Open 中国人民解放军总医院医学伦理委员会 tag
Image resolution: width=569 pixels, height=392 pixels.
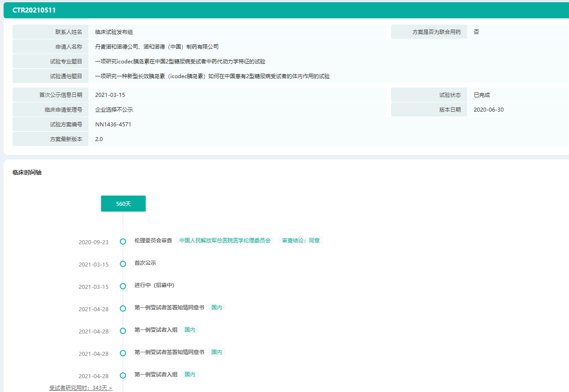225,241
